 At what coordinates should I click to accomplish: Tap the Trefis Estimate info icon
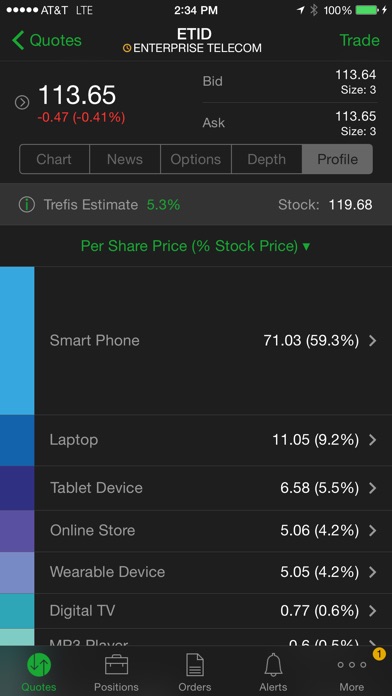(27, 205)
